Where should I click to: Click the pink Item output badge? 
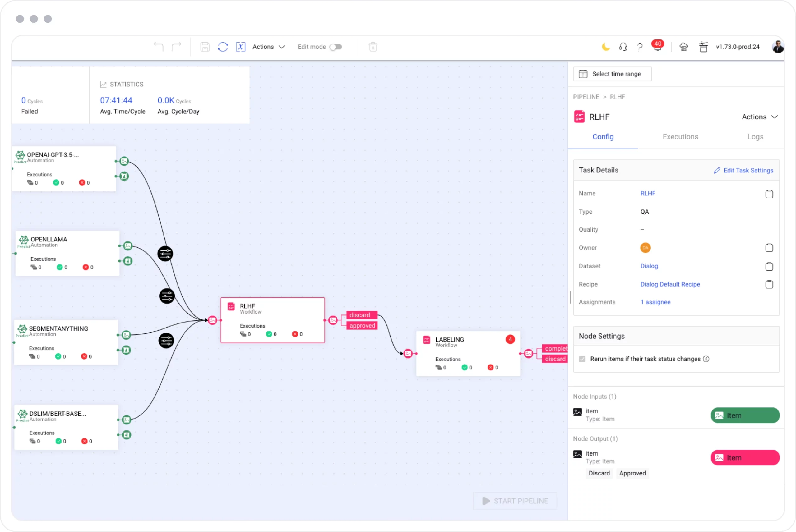(745, 458)
